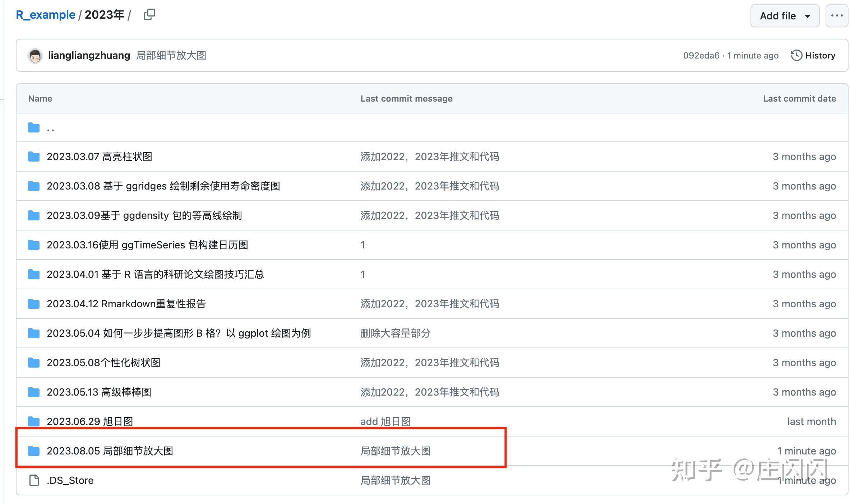Go to R_example repository root link

[46, 15]
